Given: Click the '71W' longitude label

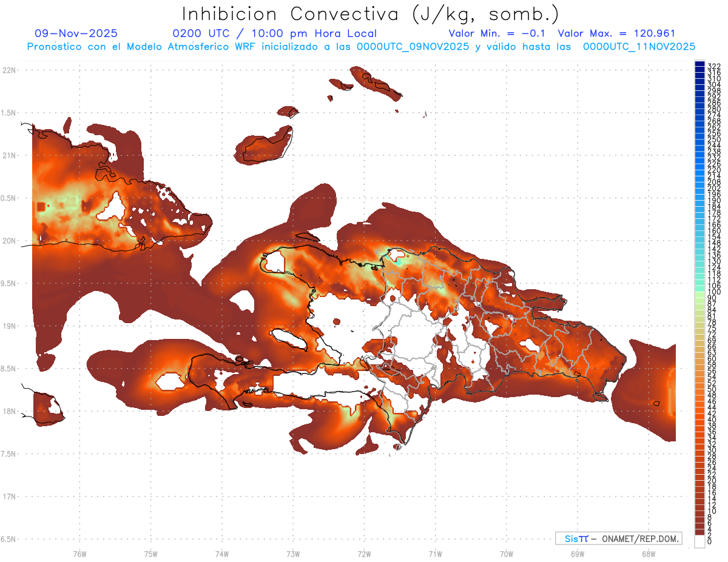Looking at the screenshot, I should click(435, 554).
